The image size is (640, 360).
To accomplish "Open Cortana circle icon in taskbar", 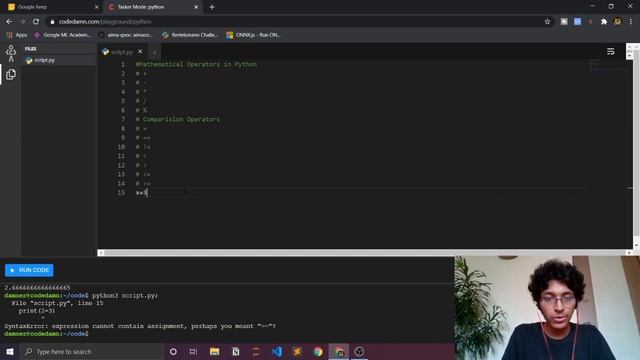I will tap(173, 351).
